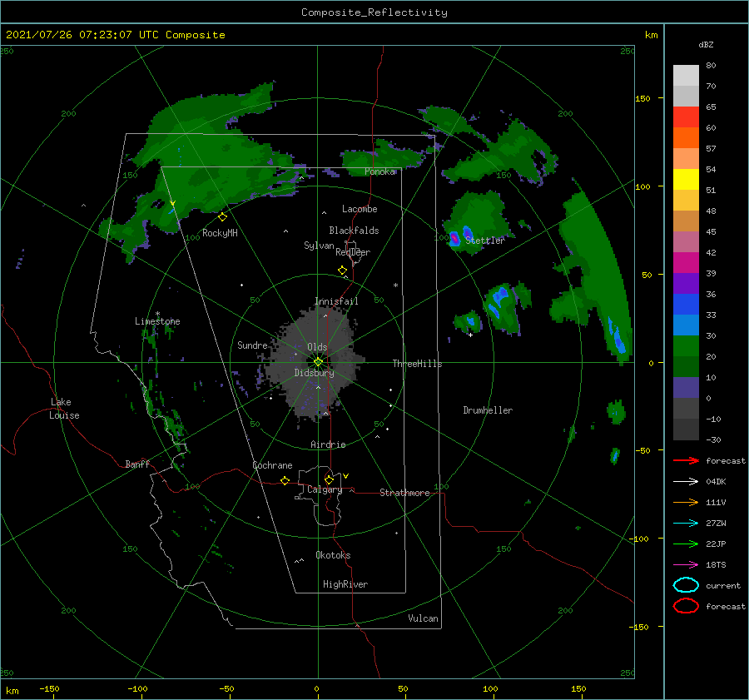The image size is (749, 700).
Task: Click the Strathmore label
Action: pos(404,493)
